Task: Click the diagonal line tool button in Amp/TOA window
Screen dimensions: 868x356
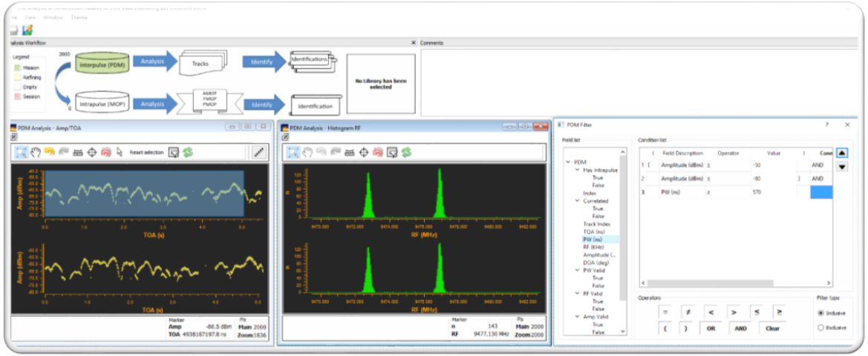Action: tap(258, 152)
